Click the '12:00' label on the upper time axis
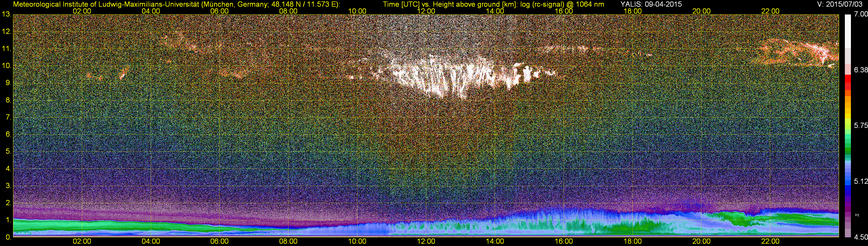Viewport: 868px width, 246px height. (x=426, y=11)
